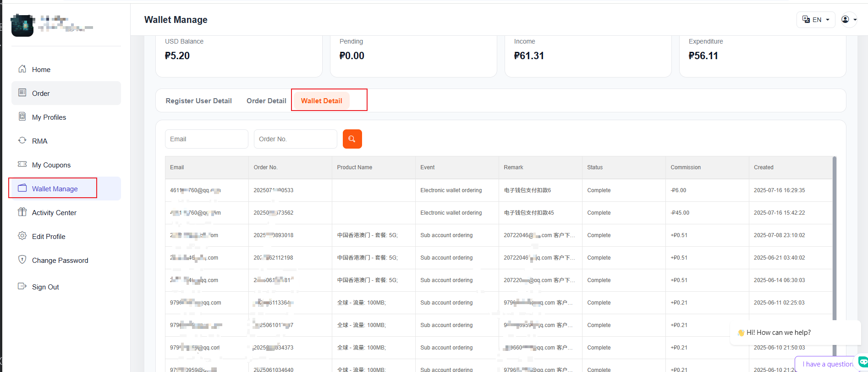Click the Activity Center gift icon
The width and height of the screenshot is (868, 372).
(22, 212)
